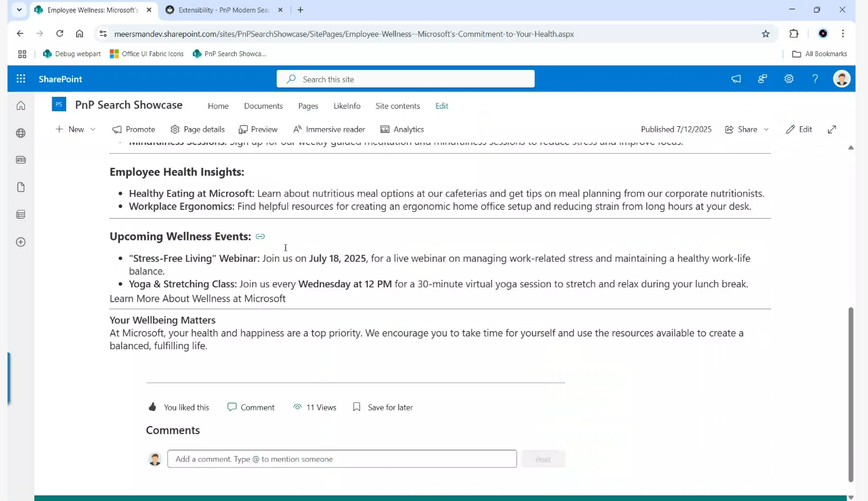
Task: Open the tab search chevron in Chrome
Action: 19,10
